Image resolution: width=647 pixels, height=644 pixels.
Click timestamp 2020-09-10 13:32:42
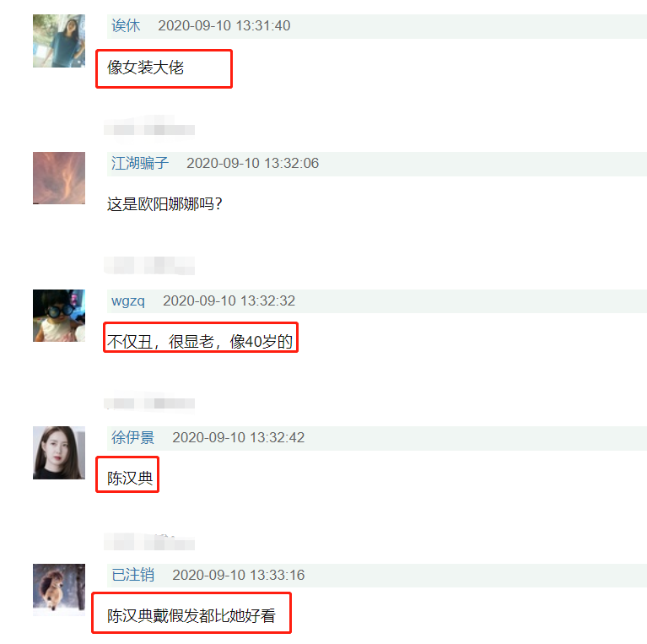(x=239, y=437)
